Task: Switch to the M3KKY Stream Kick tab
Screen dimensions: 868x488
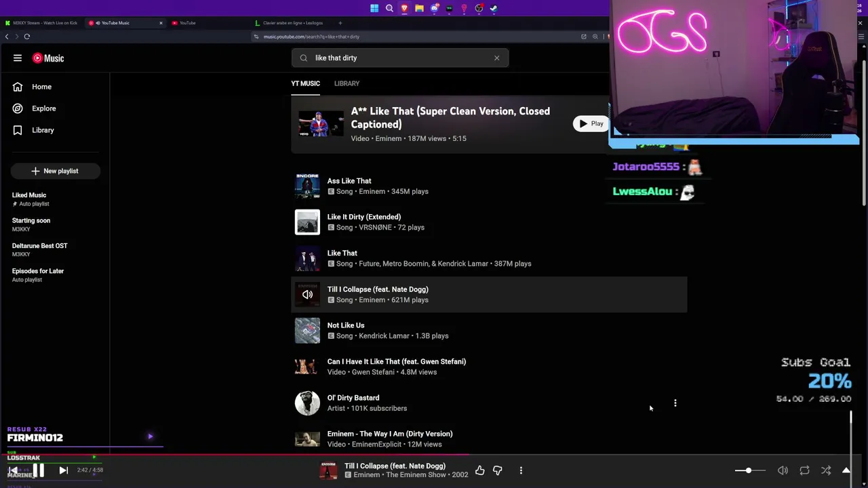Action: coord(45,23)
